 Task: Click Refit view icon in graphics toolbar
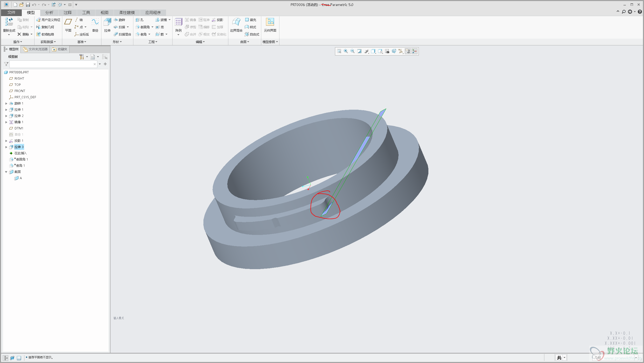pos(339,51)
